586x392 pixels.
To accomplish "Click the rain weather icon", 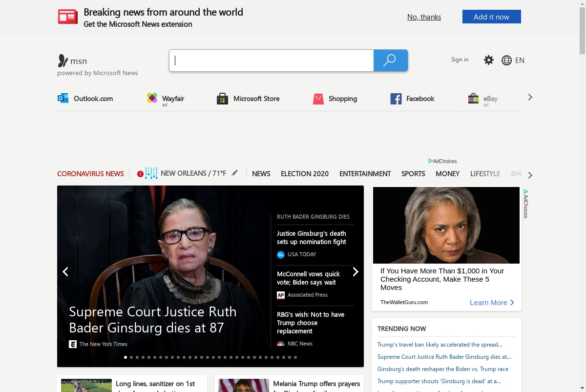I will click(151, 173).
